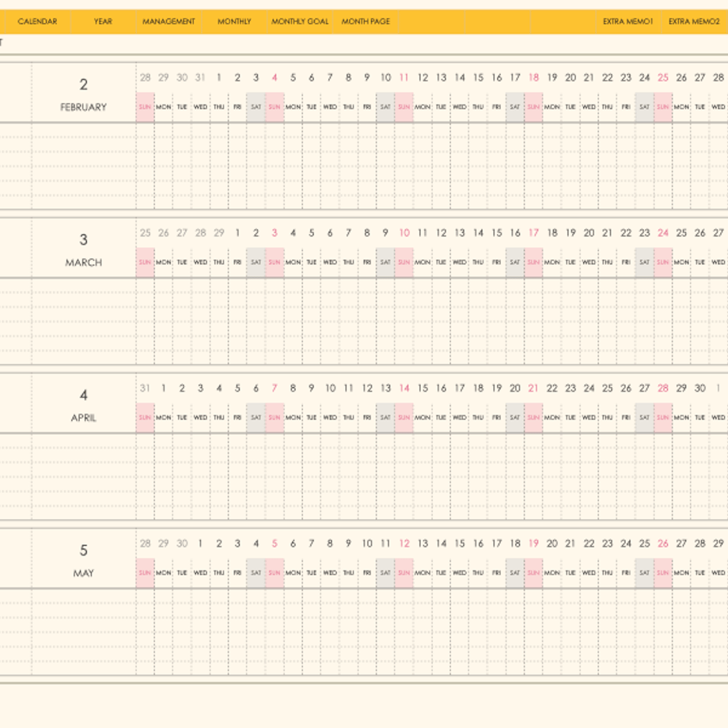Open the MAY month label
This screenshot has width=728, height=728.
tap(84, 574)
